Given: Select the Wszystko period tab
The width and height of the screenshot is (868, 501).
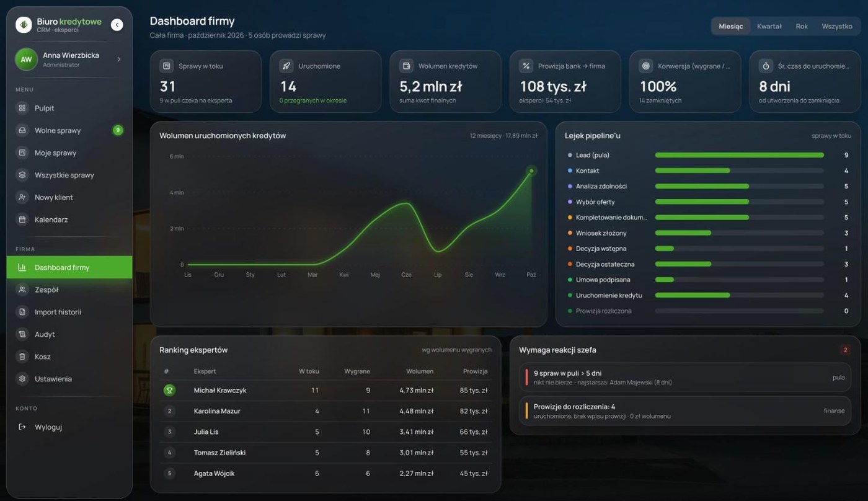Looking at the screenshot, I should 837,26.
